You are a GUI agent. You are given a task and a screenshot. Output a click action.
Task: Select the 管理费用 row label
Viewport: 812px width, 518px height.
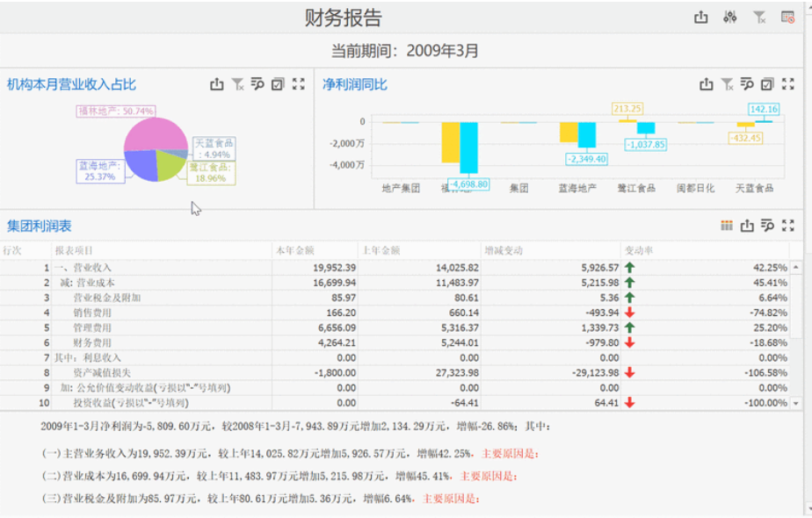[92, 327]
